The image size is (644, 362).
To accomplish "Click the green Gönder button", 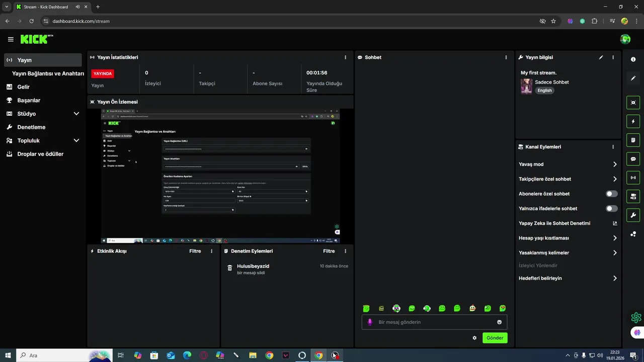I will click(x=495, y=338).
